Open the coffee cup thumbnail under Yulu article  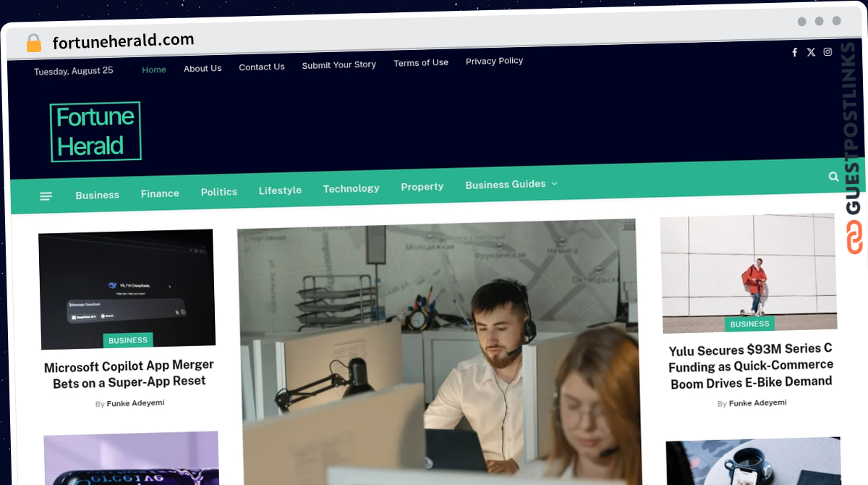click(754, 460)
